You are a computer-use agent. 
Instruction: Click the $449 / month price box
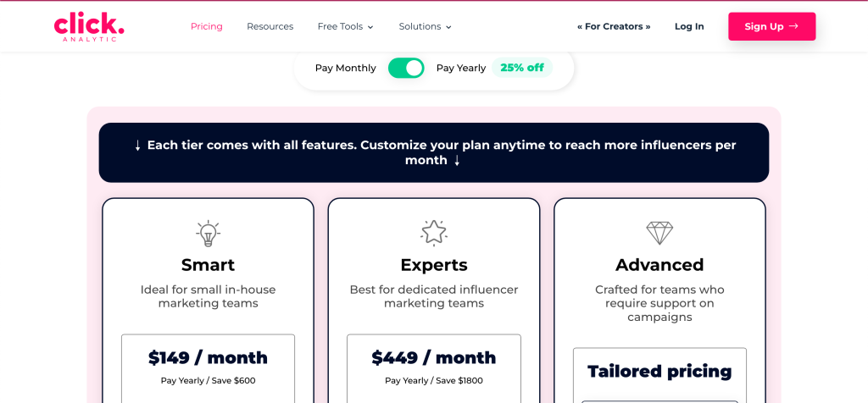(434, 367)
